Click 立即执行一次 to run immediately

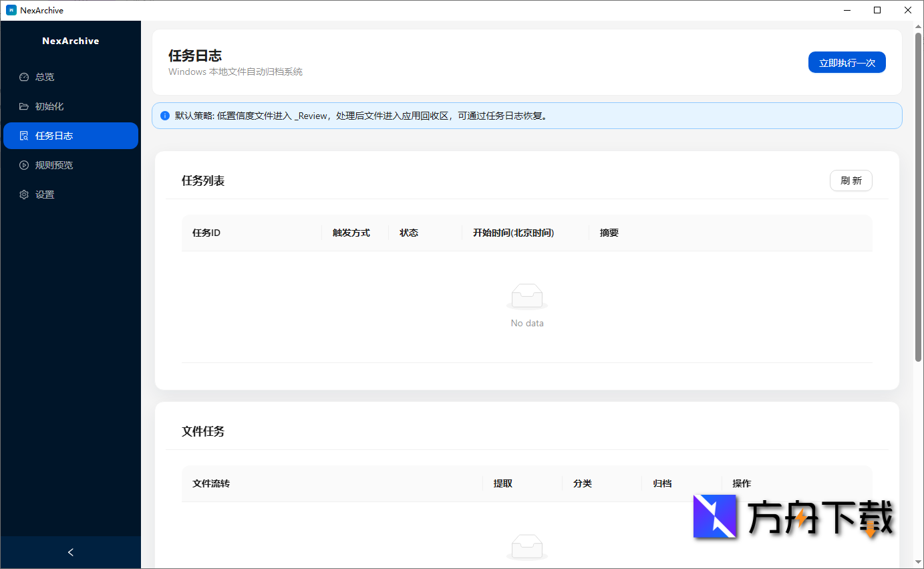[x=846, y=62]
